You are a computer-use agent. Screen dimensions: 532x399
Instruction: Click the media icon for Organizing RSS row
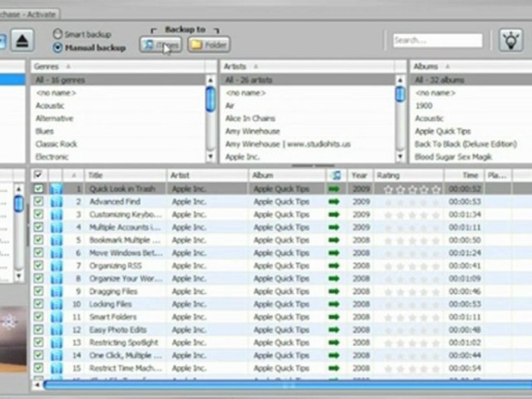[57, 265]
